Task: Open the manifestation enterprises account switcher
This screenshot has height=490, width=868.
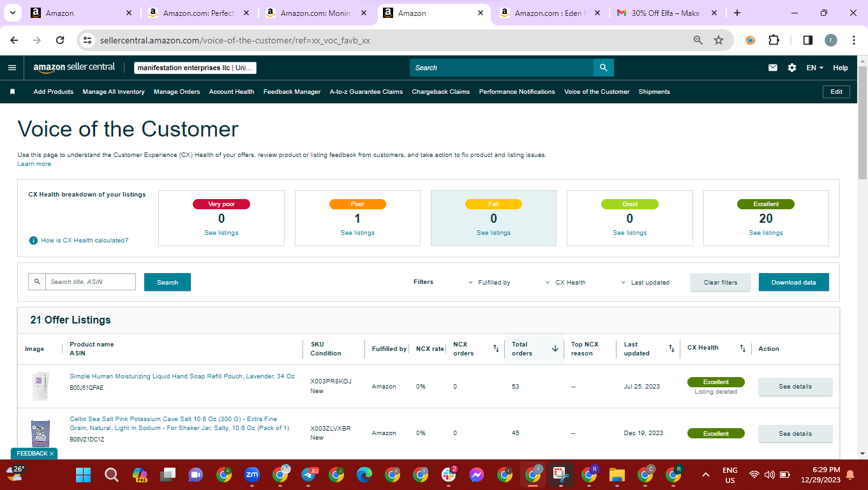Action: point(195,68)
